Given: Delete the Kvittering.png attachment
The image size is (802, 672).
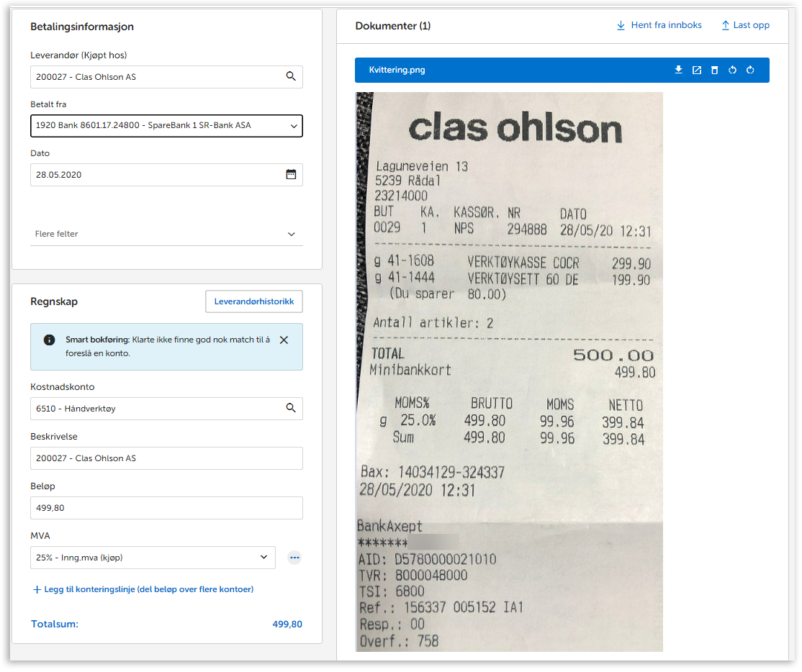Looking at the screenshot, I should click(x=714, y=70).
